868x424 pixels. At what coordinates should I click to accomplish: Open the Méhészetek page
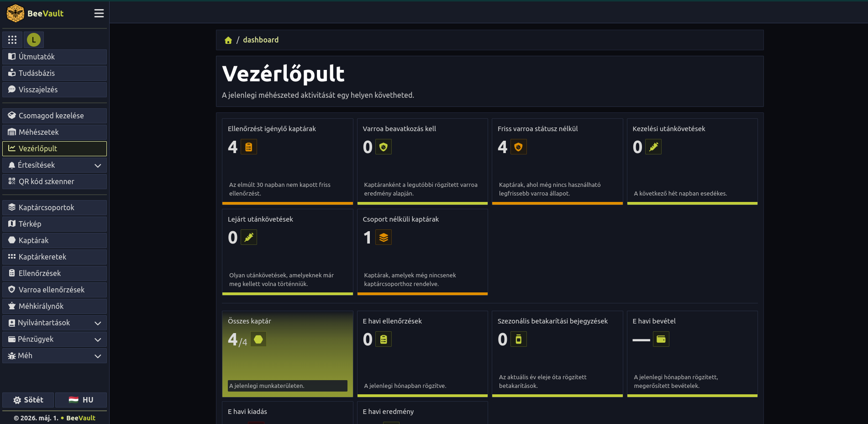(x=54, y=132)
